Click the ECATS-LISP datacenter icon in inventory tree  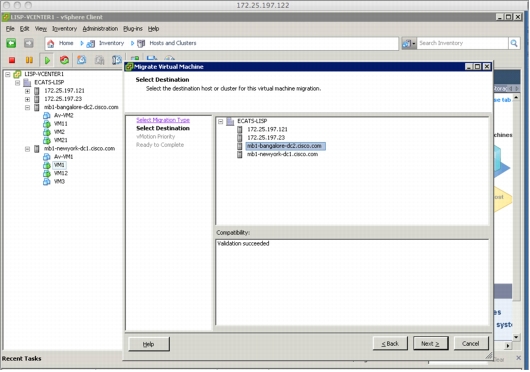(27, 82)
